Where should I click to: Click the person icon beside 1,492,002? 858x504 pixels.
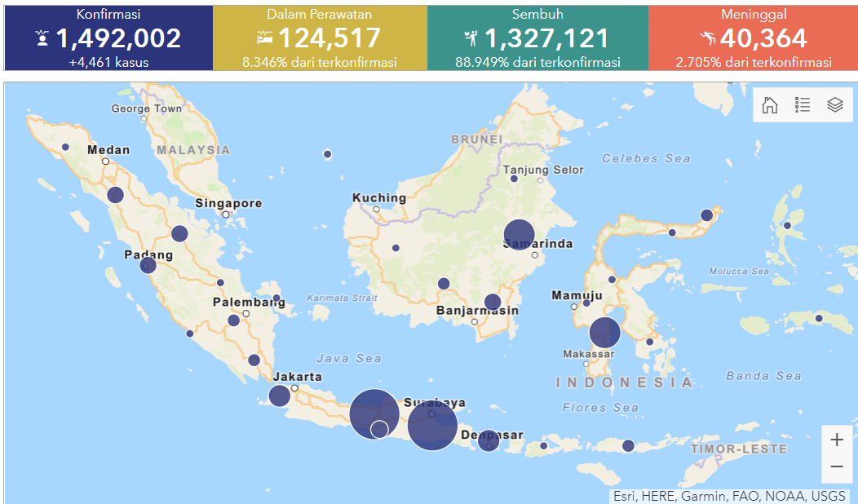(42, 38)
